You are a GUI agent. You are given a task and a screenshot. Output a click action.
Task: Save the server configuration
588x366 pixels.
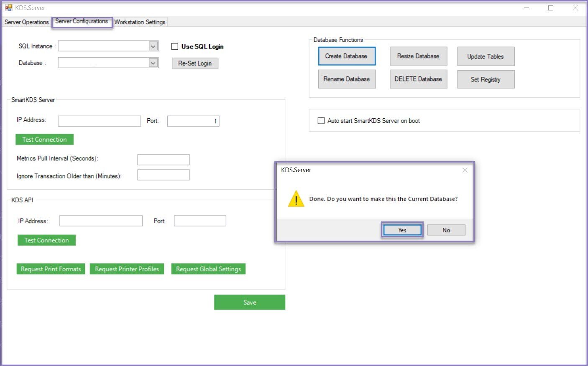pyautogui.click(x=249, y=302)
